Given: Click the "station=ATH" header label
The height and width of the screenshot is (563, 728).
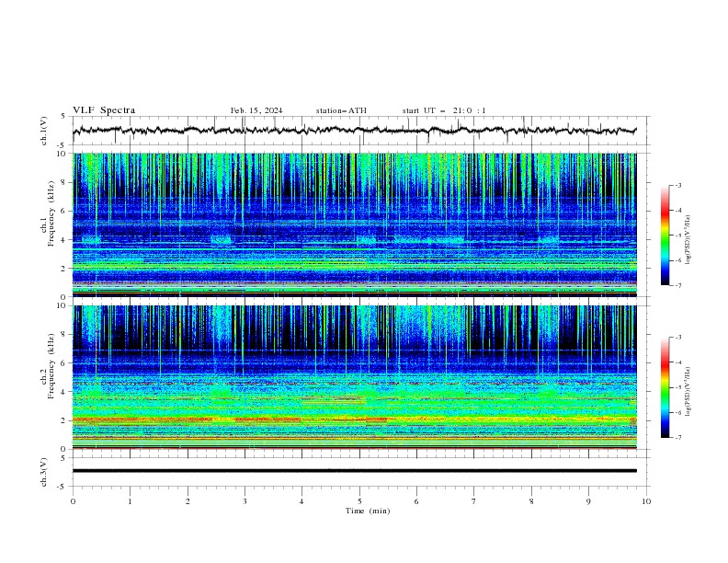Looking at the screenshot, I should pos(341,110).
